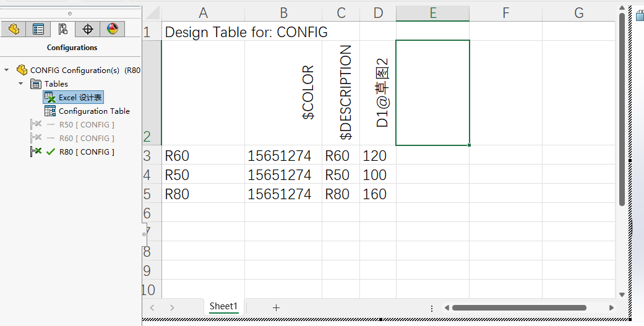Click the Tables folder label
Image resolution: width=644 pixels, height=326 pixels.
click(56, 84)
